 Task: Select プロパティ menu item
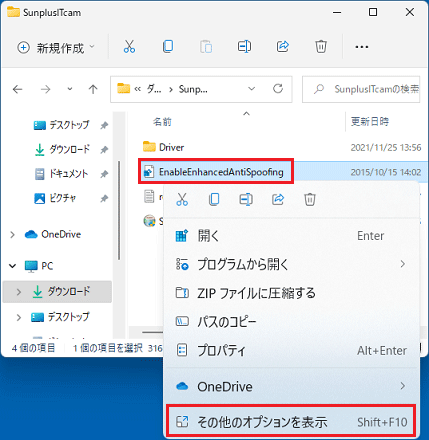[x=291, y=350]
